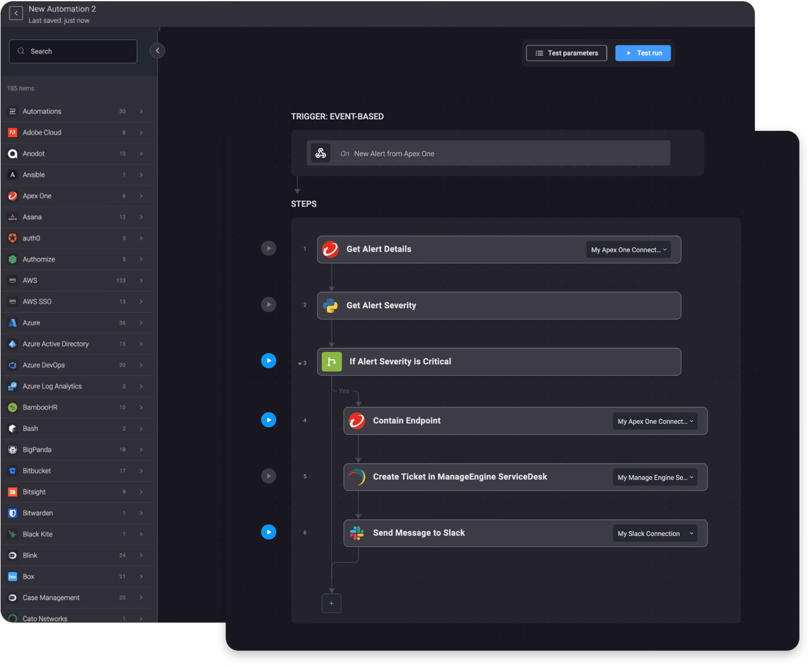Click the Asana icon in sidebar
812x667 pixels.
point(13,218)
